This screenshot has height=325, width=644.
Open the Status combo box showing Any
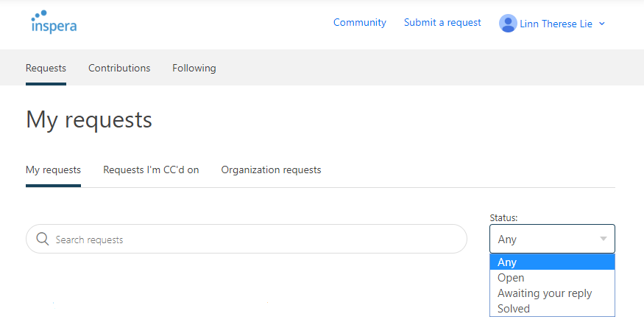pyautogui.click(x=552, y=239)
